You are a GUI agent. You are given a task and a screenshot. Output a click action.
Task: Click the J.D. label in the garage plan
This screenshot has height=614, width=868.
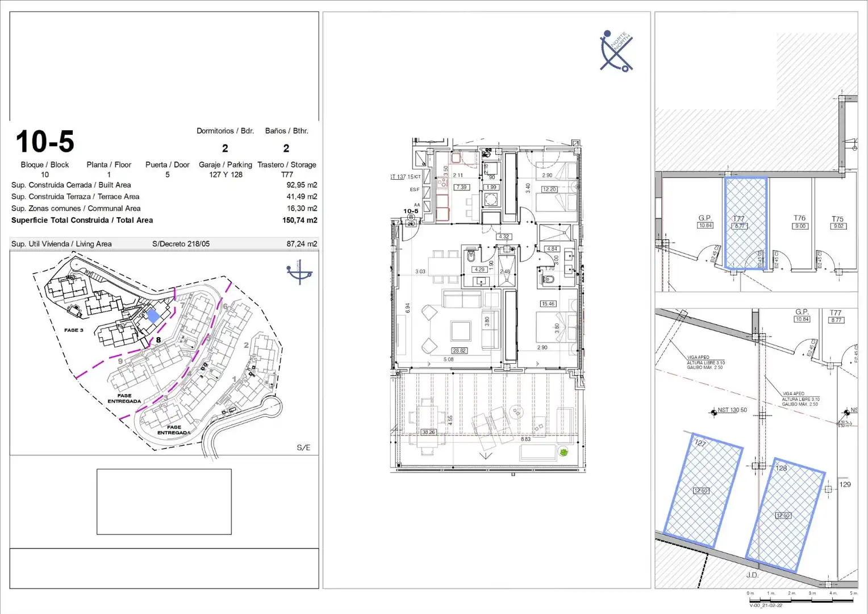(752, 575)
